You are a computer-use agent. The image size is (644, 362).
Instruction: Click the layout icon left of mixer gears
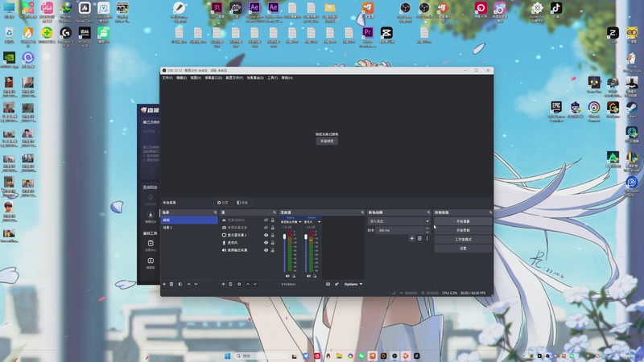328,284
